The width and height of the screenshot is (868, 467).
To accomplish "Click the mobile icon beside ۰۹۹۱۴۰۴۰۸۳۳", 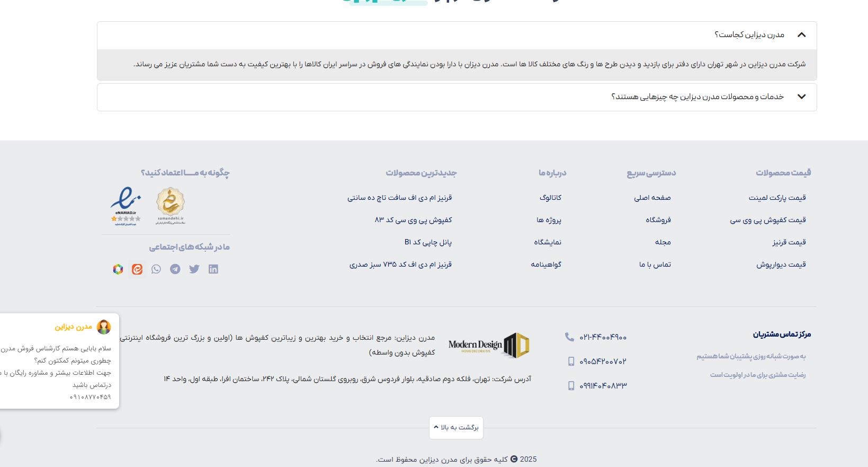I will tap(571, 386).
